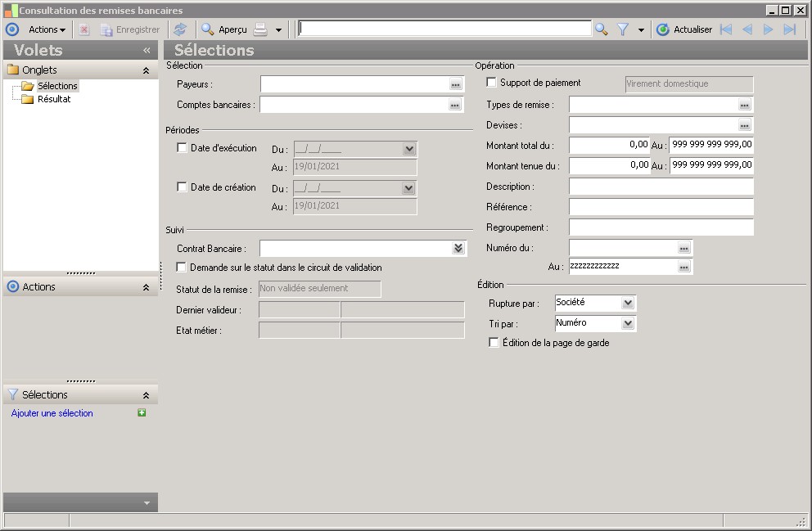Select the Résultat item in Onglets tree
This screenshot has height=531, width=812.
click(54, 99)
